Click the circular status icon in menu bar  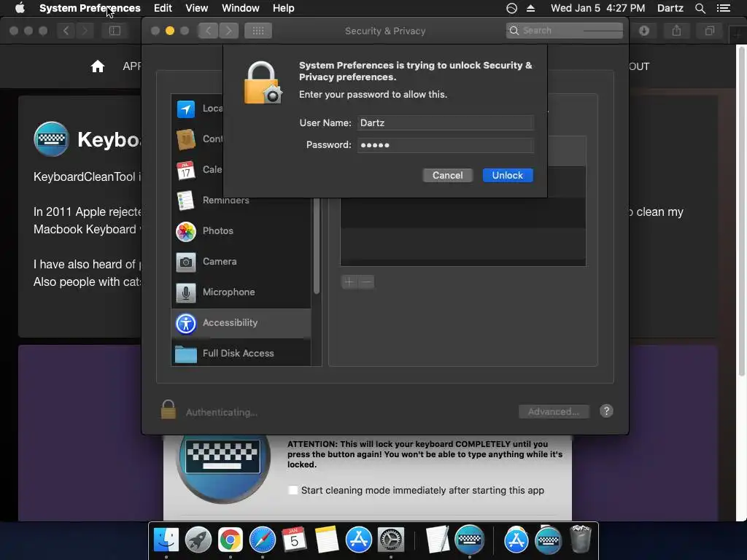tap(511, 8)
